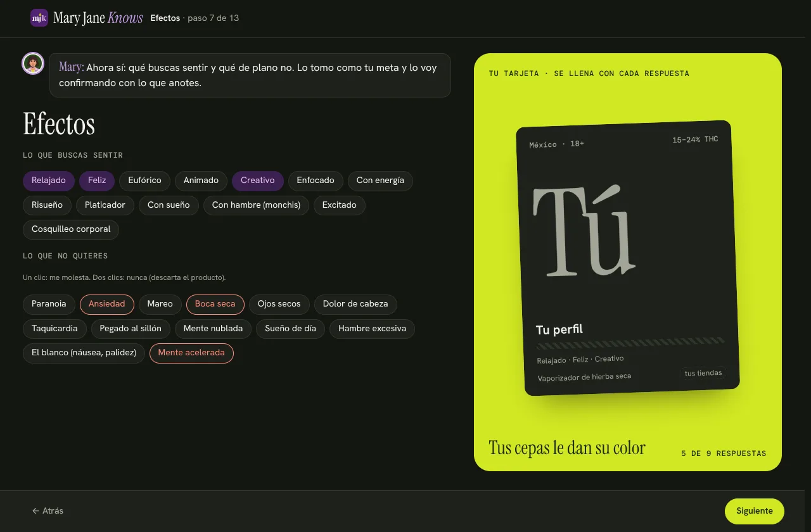
Task: Toggle the Boca seca chip
Action: (x=215, y=304)
